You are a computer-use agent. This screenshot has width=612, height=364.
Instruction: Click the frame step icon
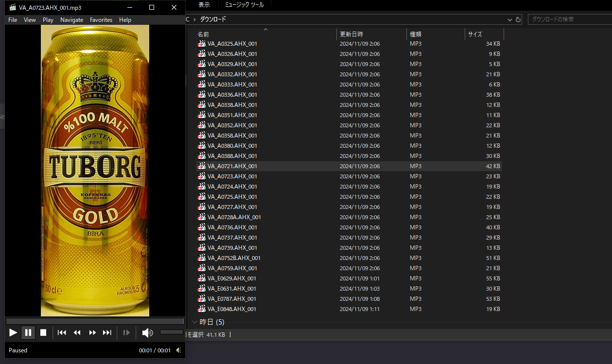pos(126,332)
